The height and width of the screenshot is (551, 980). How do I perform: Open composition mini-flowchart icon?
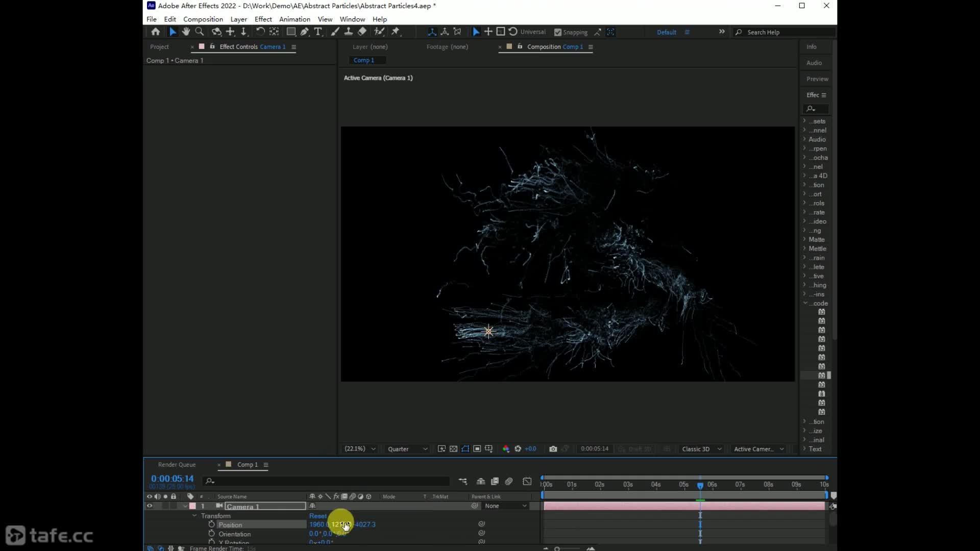(x=463, y=481)
